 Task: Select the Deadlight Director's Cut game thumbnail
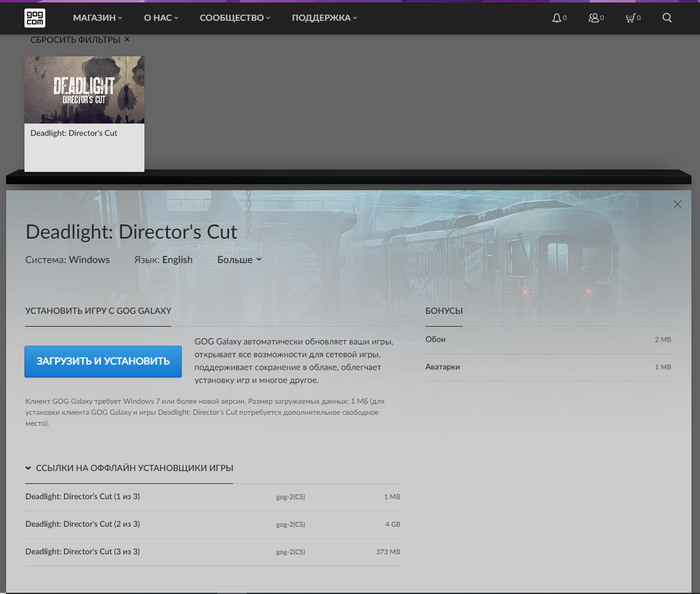coord(84,90)
